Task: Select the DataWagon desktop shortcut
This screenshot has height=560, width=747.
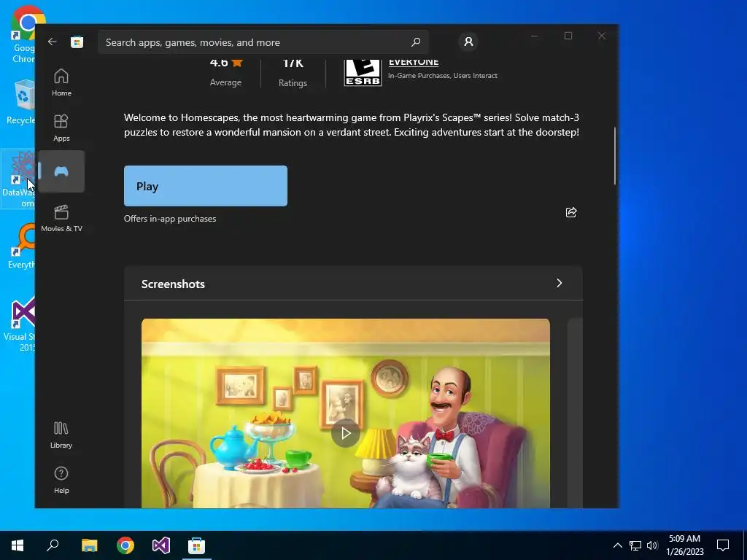Action: point(18,179)
